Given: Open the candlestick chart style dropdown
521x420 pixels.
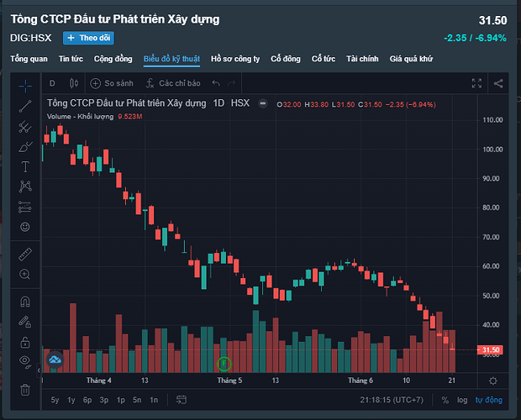Looking at the screenshot, I should (x=74, y=83).
